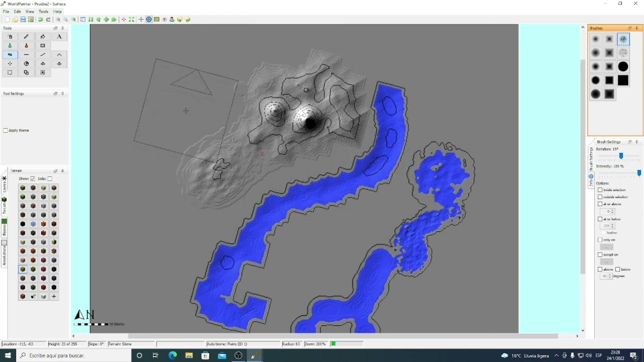Click the 'at or below' value spinner

click(x=608, y=226)
